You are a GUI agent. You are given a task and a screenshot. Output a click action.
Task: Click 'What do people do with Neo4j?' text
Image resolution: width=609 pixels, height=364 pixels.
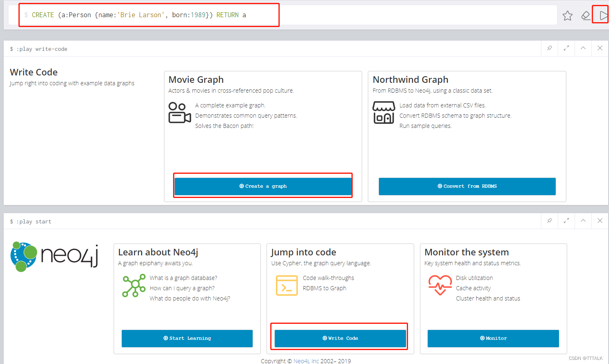(x=190, y=298)
